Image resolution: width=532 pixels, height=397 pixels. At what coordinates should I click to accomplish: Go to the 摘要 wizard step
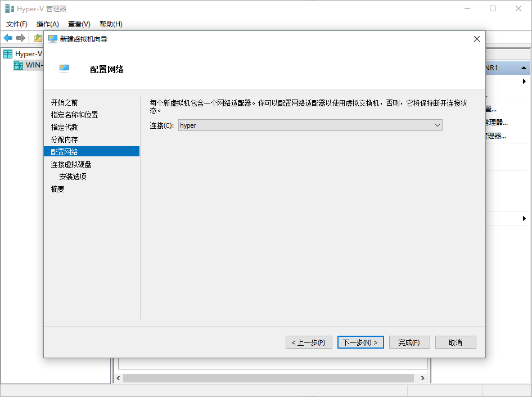[x=58, y=189]
